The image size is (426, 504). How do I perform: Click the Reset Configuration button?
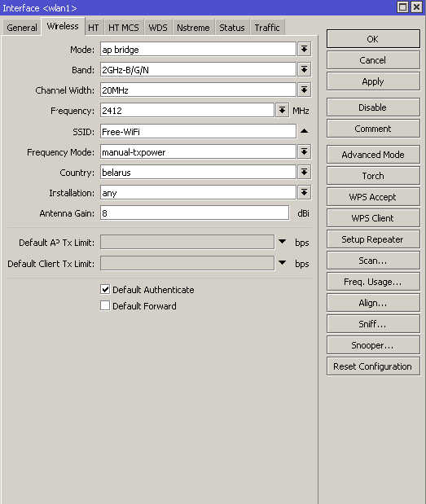(x=373, y=366)
